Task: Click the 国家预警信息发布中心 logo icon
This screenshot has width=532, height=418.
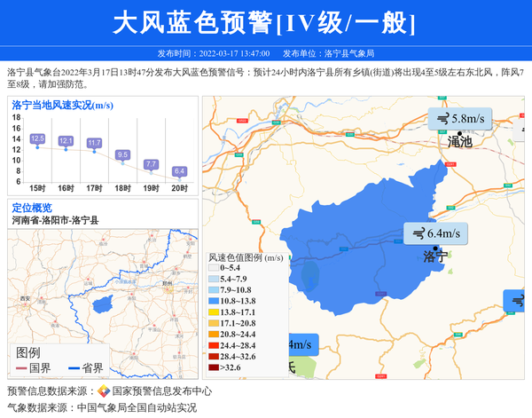Action: click(x=104, y=391)
